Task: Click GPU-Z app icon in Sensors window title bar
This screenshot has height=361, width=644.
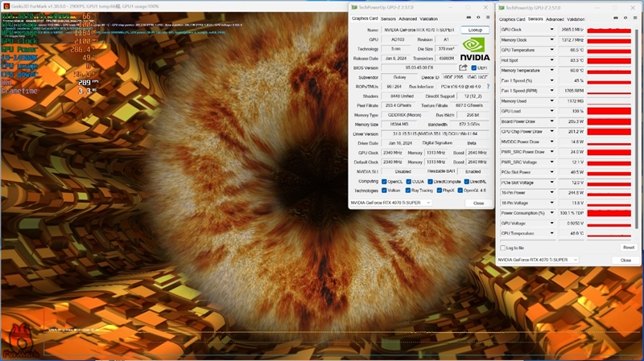Action: (x=502, y=8)
